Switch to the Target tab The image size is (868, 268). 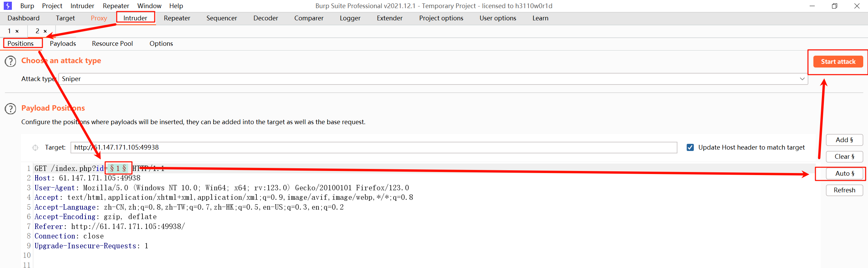(65, 18)
